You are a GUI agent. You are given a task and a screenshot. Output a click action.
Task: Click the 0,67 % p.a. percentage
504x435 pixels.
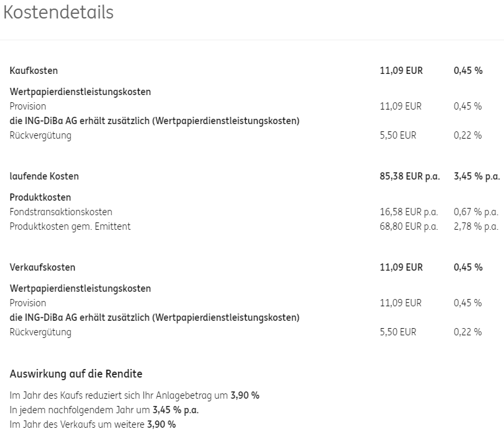coord(476,212)
